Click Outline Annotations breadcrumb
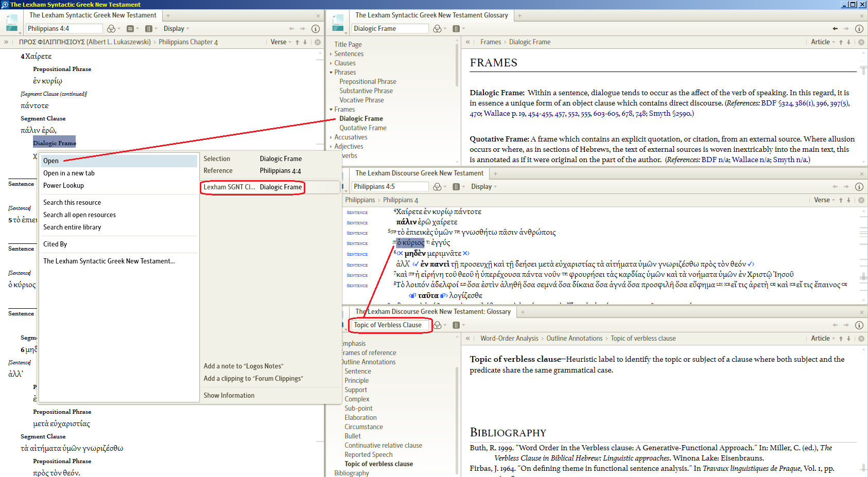868x477 pixels. (x=575, y=339)
